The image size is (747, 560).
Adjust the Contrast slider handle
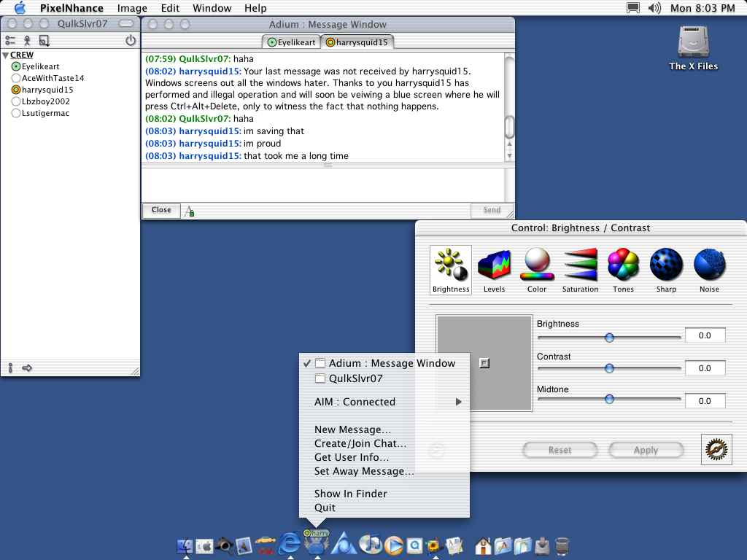[x=609, y=368]
